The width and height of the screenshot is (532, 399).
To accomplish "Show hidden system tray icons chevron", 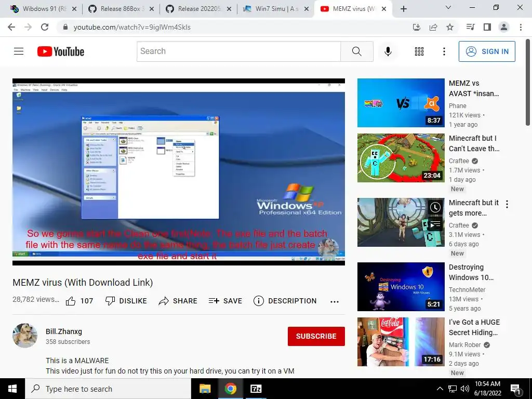I will [x=440, y=389].
